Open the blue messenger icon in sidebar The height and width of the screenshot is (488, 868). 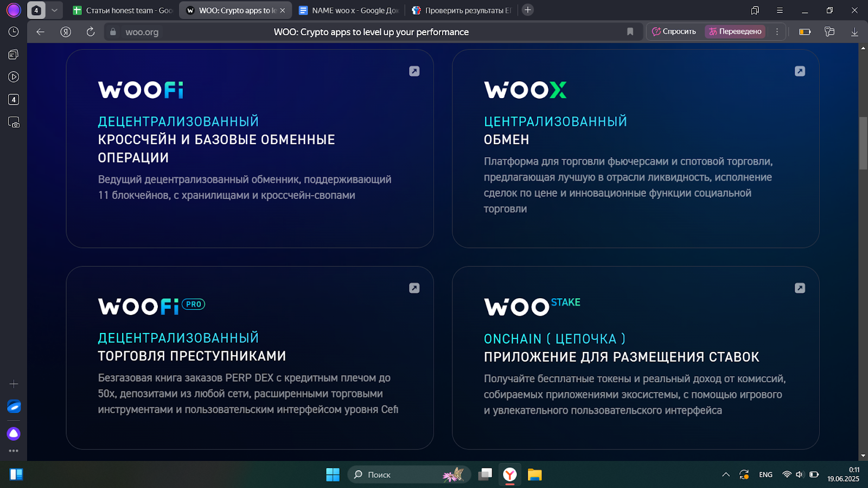point(14,406)
